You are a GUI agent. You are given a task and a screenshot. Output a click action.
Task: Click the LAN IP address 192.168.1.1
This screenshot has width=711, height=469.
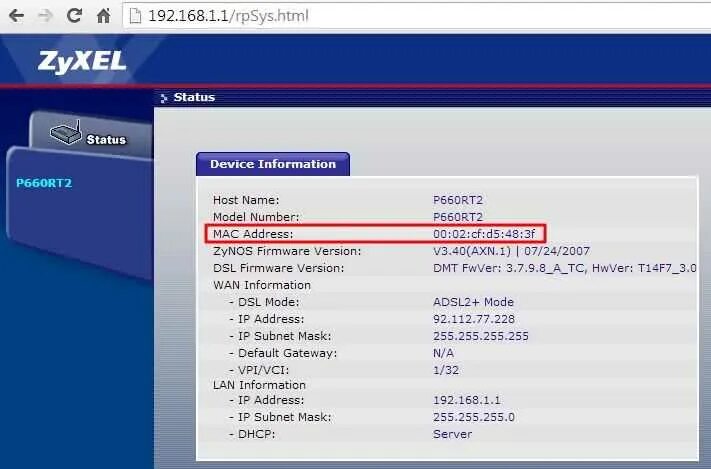click(x=467, y=400)
